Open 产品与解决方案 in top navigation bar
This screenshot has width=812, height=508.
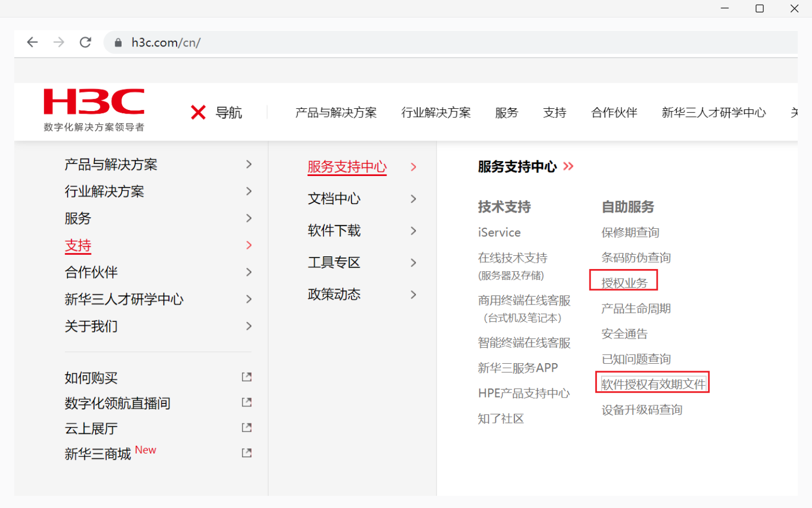point(336,113)
